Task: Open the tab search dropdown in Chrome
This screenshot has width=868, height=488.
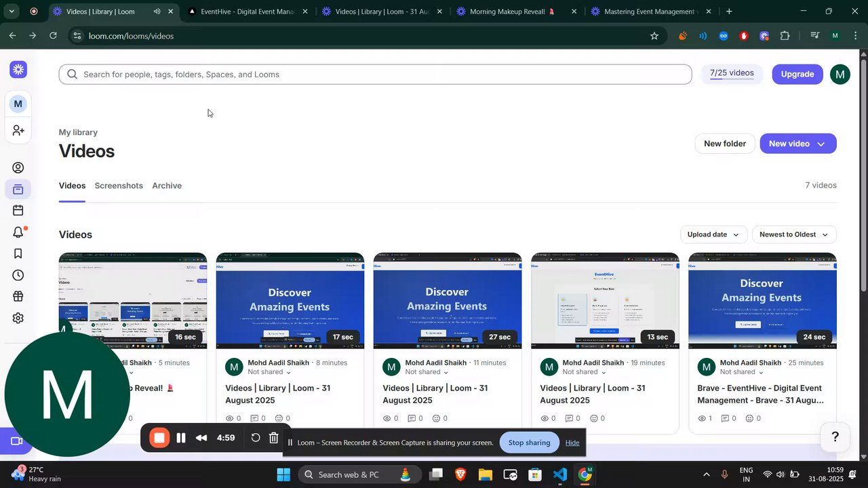Action: click(12, 12)
